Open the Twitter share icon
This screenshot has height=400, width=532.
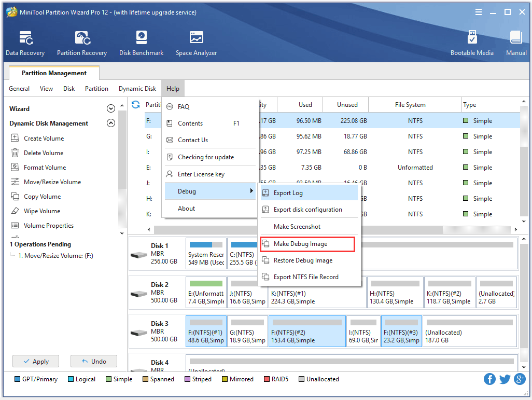coord(505,379)
